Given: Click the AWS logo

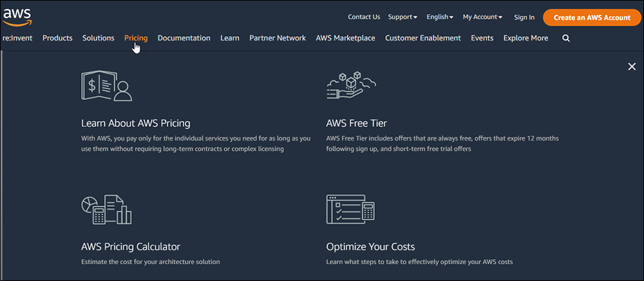Looking at the screenshot, I should click(x=17, y=16).
